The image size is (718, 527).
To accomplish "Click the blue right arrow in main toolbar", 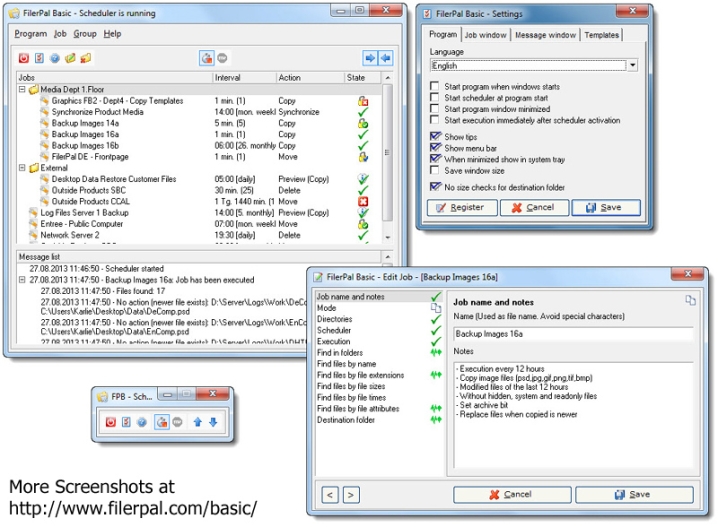I will pos(369,58).
